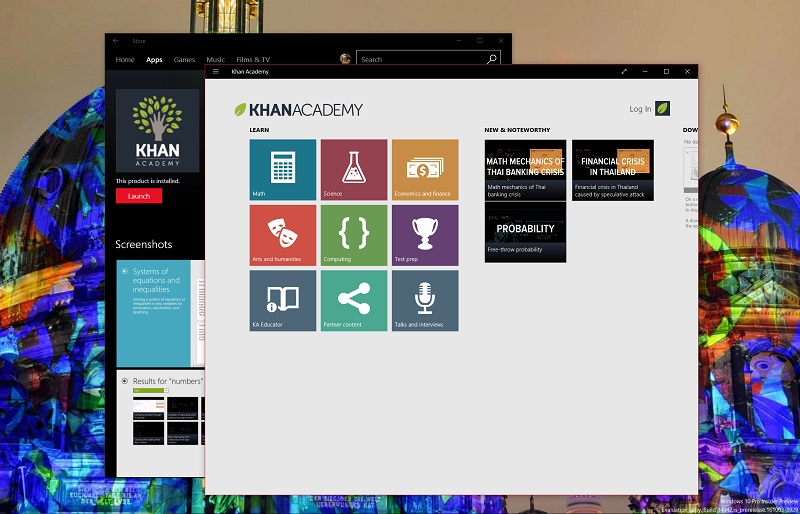
Task: Open the Free-throw probability video
Action: pos(526,232)
